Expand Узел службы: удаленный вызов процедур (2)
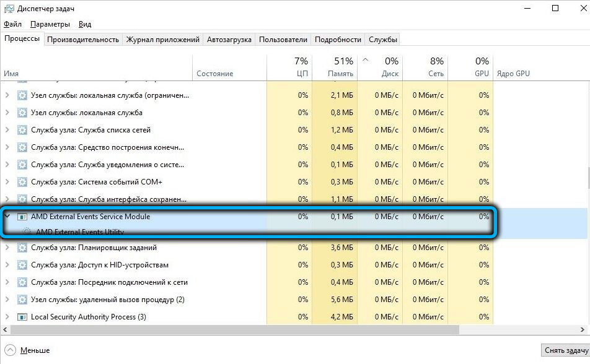590x364 pixels. pyautogui.click(x=7, y=300)
